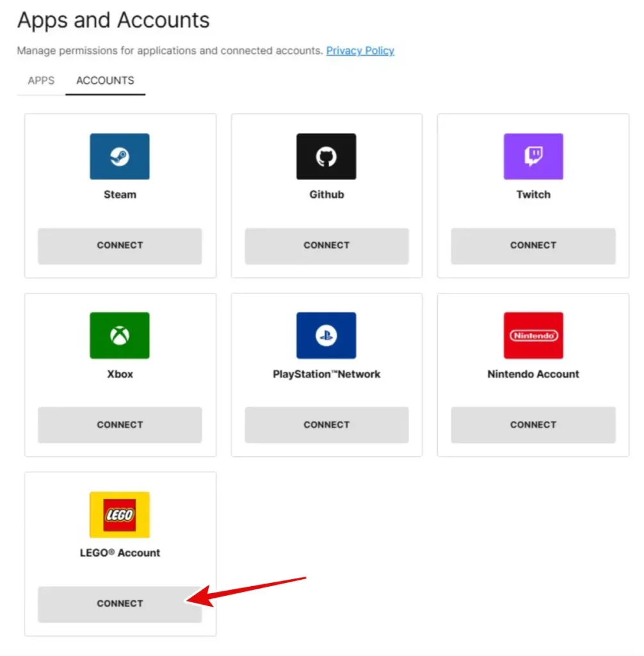Select the ACCOUNTS tab
Screen dimensions: 644x656
pos(106,80)
